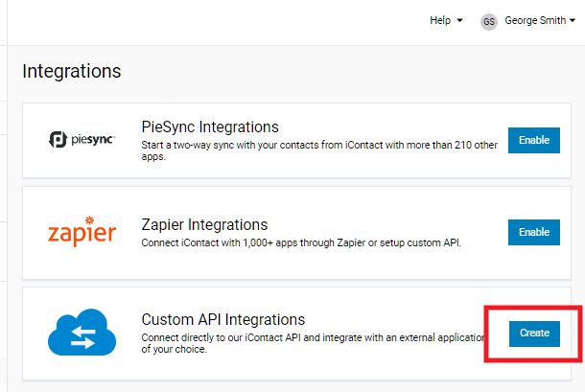Screen dimensions: 585x392
Task: Click the cloud sync API icon
Action: pos(82,332)
